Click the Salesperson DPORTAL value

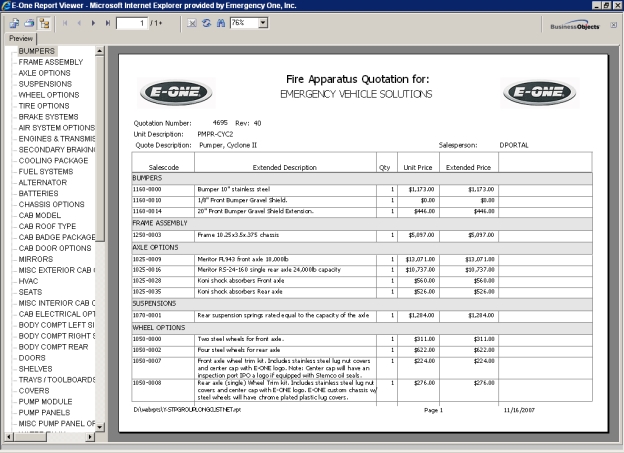[x=514, y=145]
